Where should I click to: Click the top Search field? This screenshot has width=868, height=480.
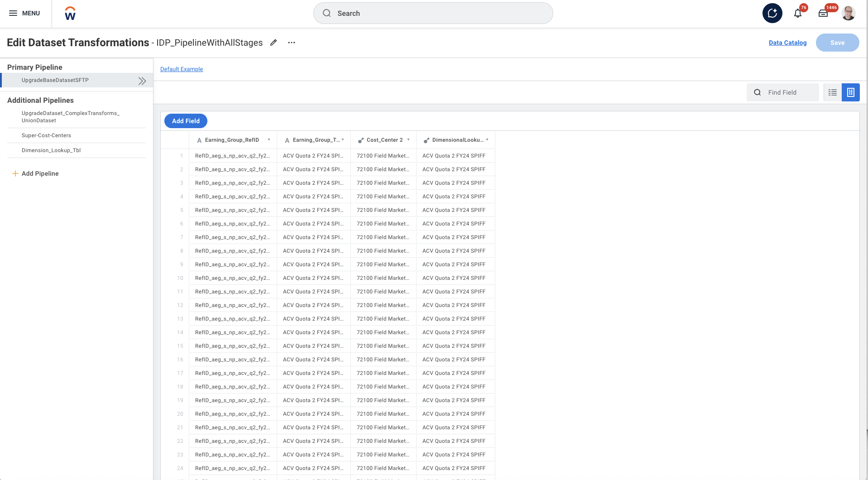[433, 13]
